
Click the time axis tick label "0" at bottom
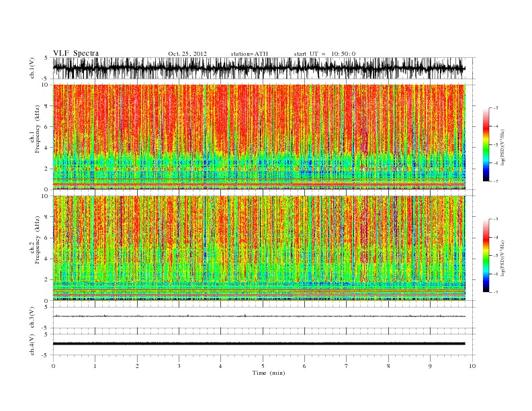point(53,366)
